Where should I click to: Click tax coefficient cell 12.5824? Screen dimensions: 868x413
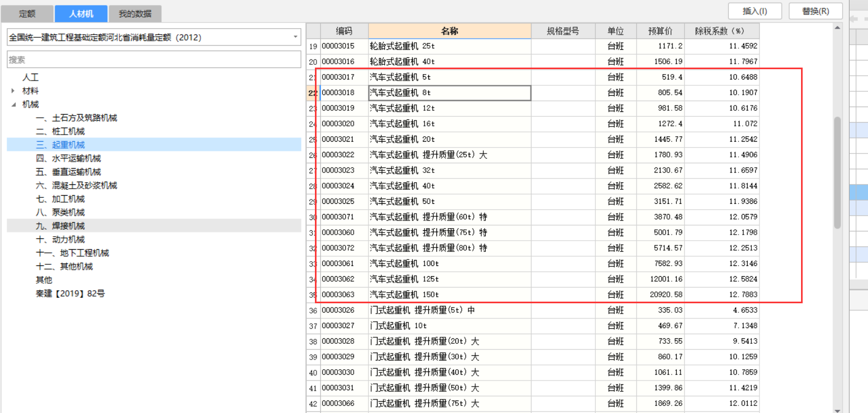[722, 279]
